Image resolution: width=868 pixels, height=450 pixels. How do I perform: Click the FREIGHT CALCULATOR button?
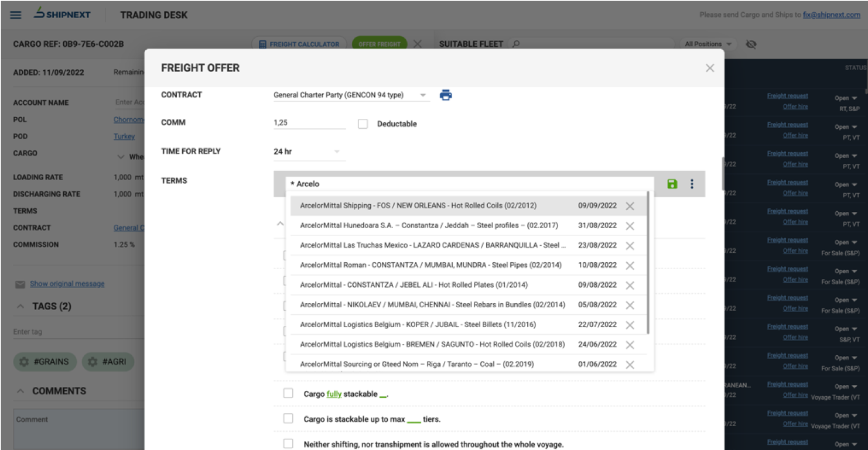(x=299, y=44)
